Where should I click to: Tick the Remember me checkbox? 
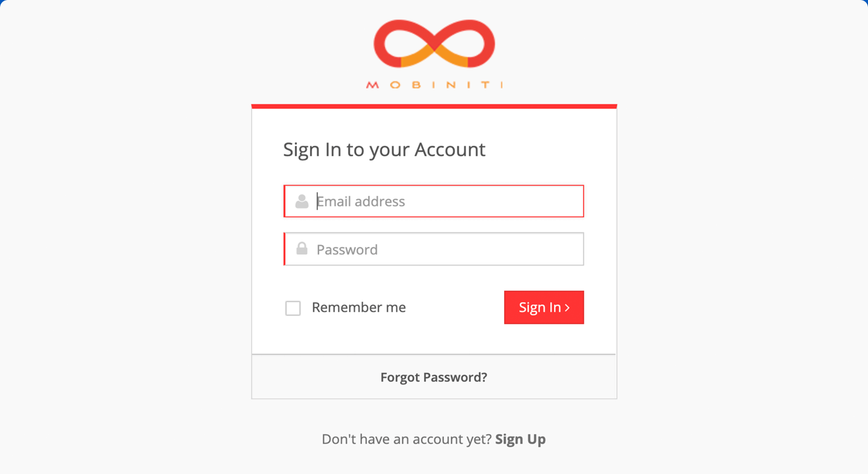[293, 308]
